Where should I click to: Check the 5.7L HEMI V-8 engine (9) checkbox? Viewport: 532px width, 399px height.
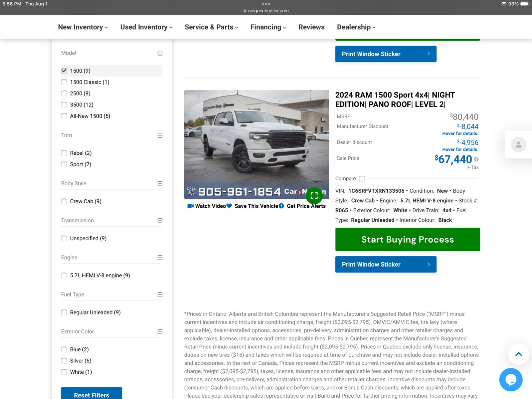[64, 275]
